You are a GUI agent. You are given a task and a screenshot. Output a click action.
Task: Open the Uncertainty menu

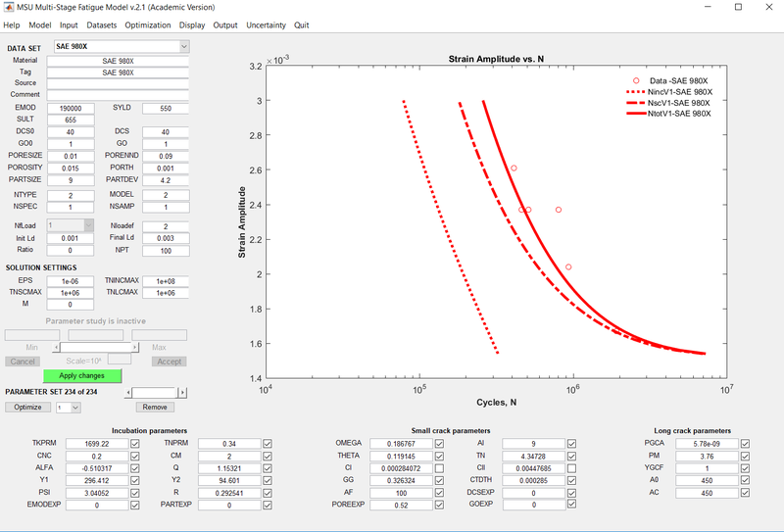click(x=266, y=24)
